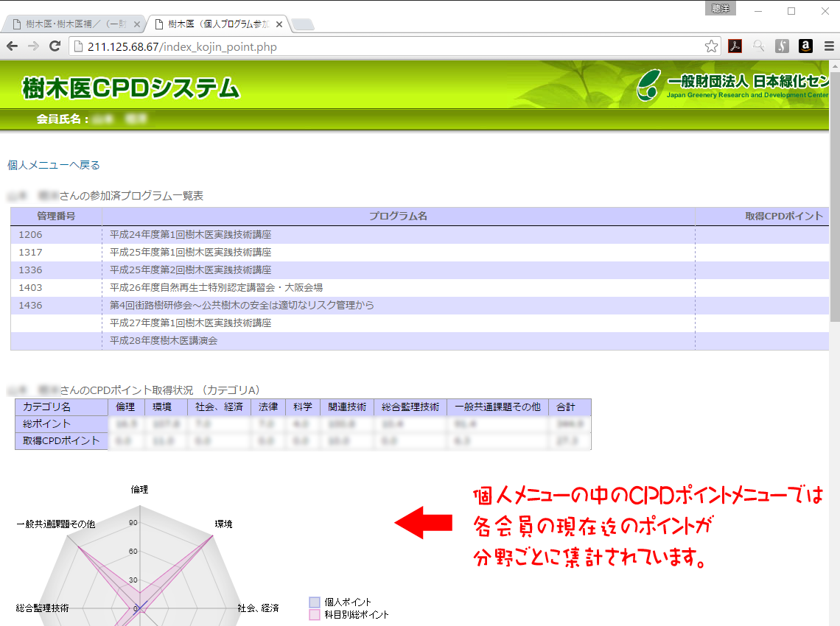840x626 pixels.
Task: Click 平成27年度第1回樹木医実践技術講座 row
Action: [x=419, y=323]
